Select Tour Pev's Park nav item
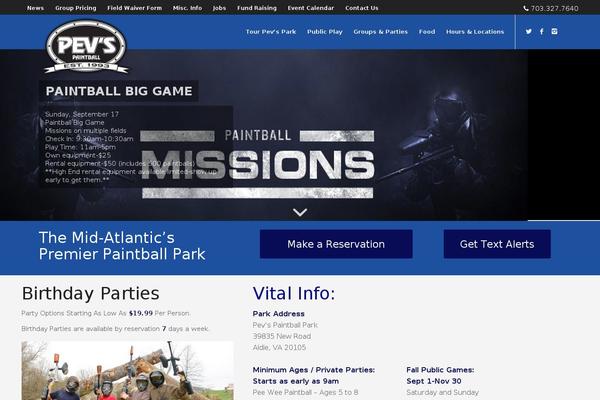Screen dimensions: 600x400 click(x=271, y=32)
